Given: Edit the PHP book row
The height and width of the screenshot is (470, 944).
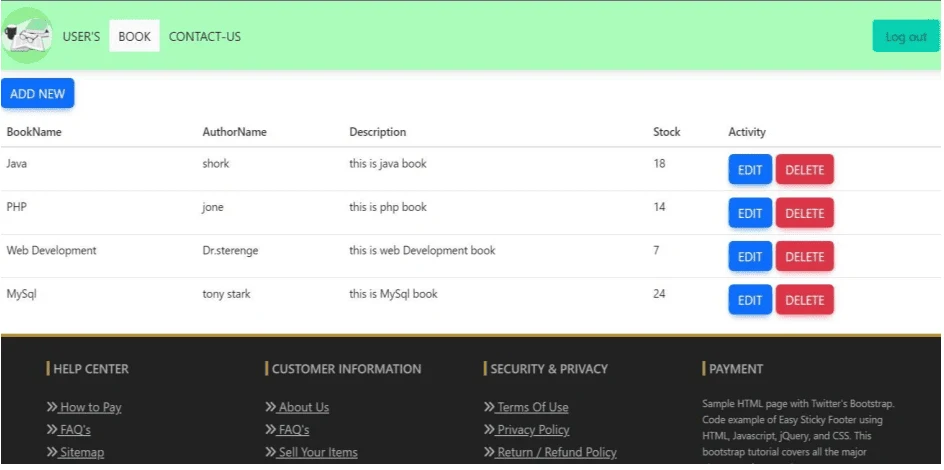Looking at the screenshot, I should pyautogui.click(x=749, y=213).
